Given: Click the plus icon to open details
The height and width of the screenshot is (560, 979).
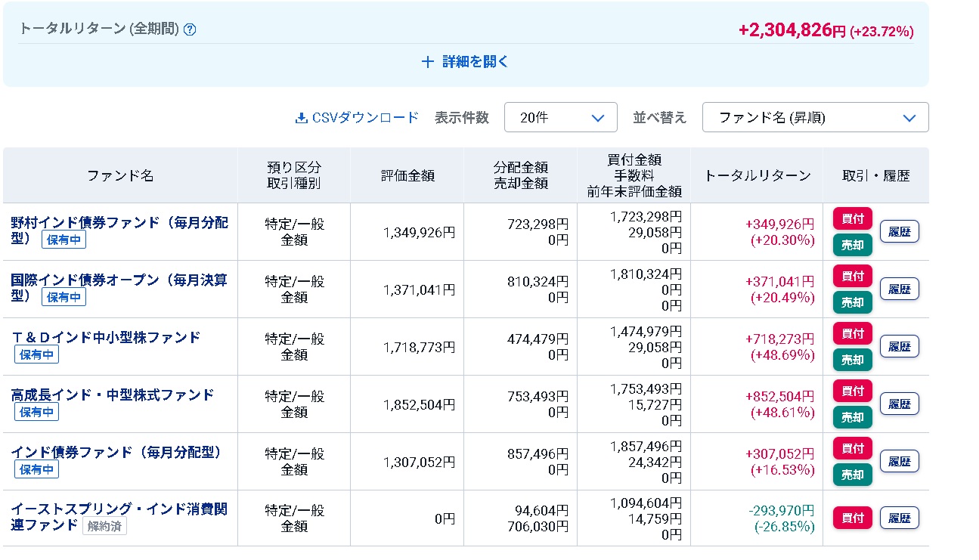Looking at the screenshot, I should point(428,62).
